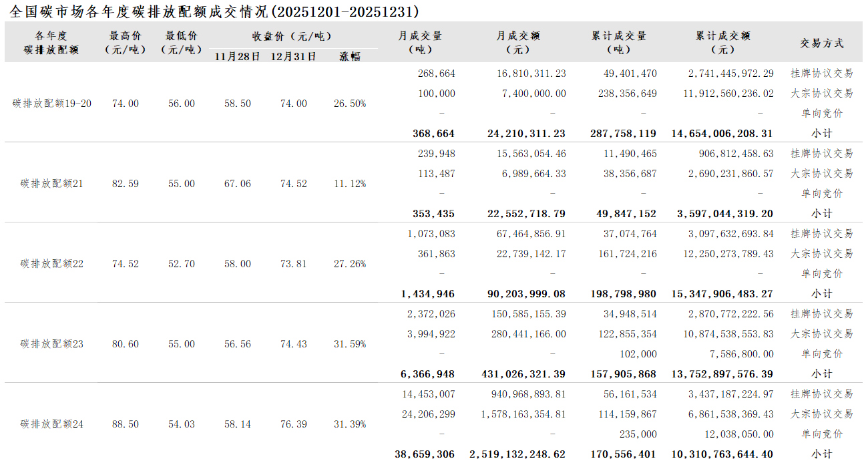Screen dimensions: 868x465
Task: Click the 11月28日 sub-header
Action: [x=238, y=56]
